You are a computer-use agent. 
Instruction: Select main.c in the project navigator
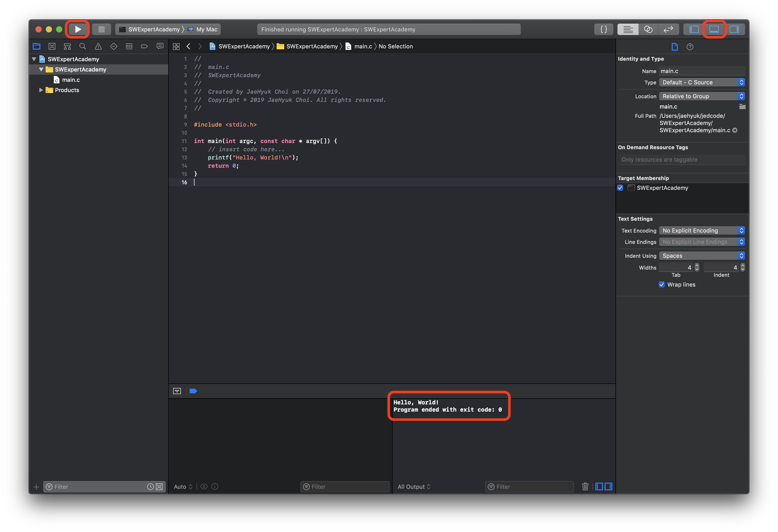pos(67,80)
